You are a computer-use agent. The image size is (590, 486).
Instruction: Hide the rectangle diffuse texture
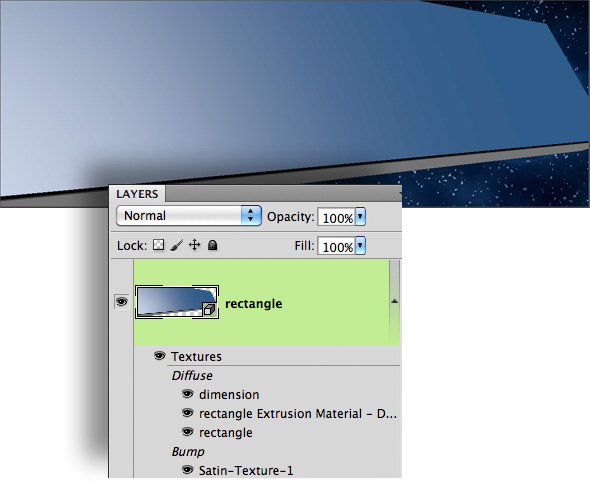point(187,432)
